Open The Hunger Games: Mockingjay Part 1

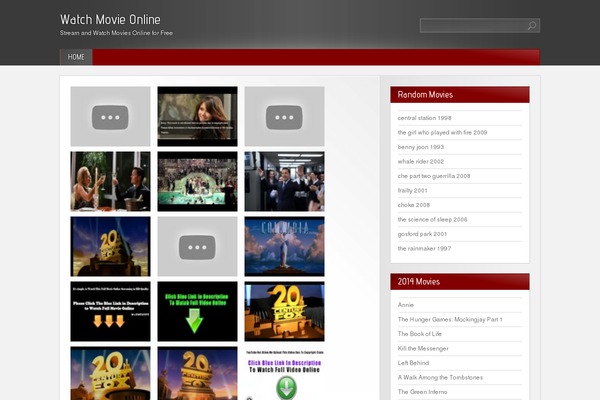point(450,320)
